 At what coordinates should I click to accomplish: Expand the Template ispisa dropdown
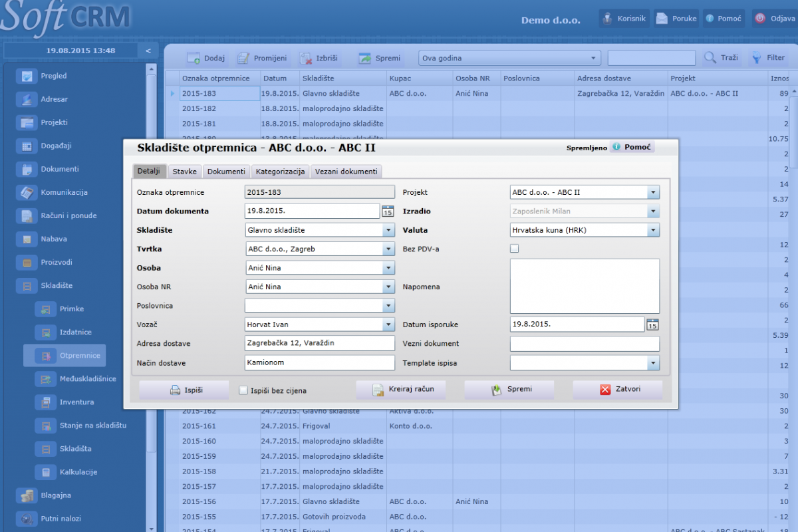click(654, 363)
